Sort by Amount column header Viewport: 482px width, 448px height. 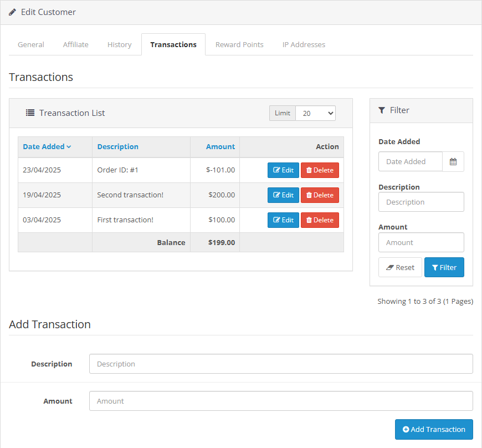click(220, 147)
